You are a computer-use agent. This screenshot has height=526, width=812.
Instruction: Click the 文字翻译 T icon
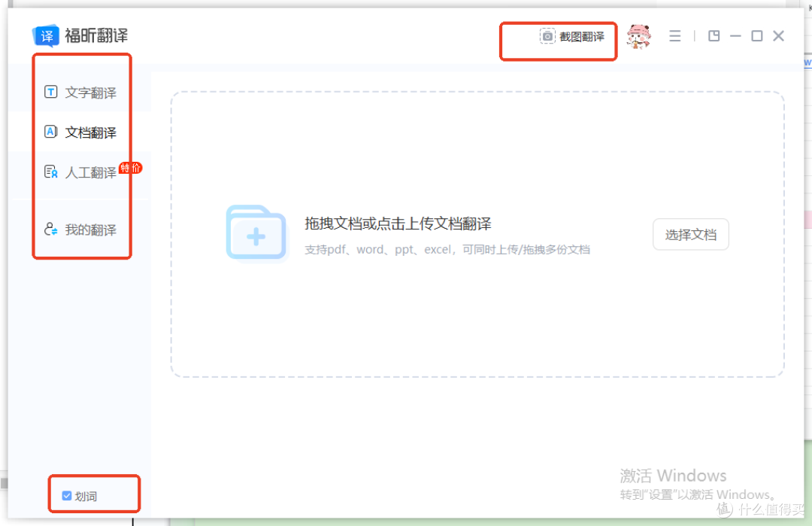tap(51, 92)
